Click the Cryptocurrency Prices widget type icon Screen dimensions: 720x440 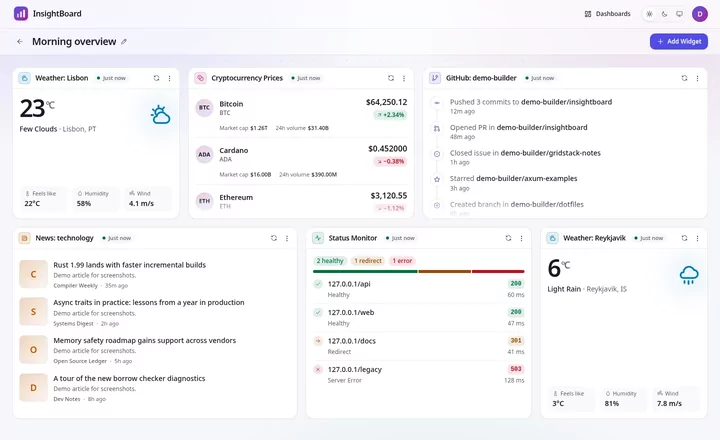[200, 78]
